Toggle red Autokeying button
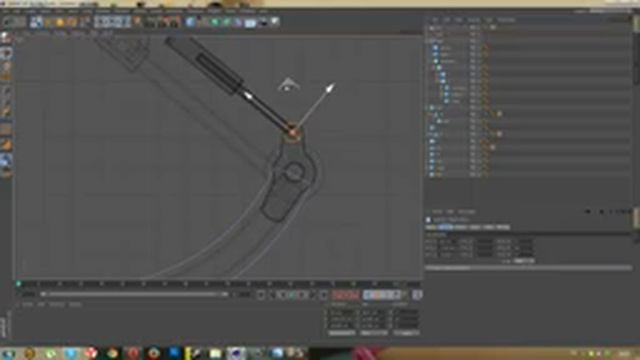This screenshot has height=360, width=640. [346, 295]
